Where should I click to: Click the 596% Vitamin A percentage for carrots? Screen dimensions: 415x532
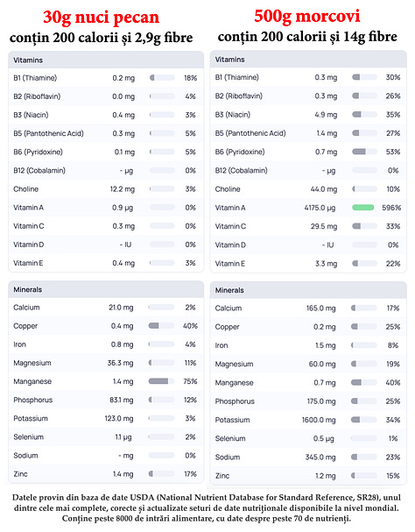click(x=391, y=208)
